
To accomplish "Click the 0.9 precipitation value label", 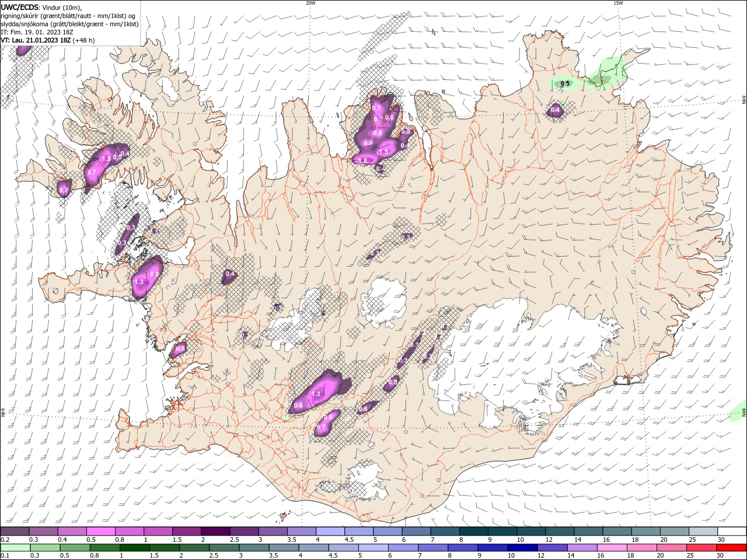I will pos(155,274).
